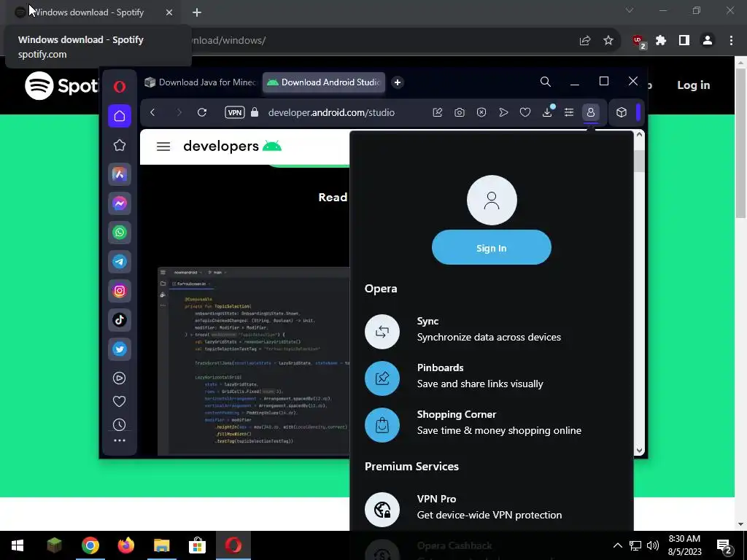Take a snapshot with Opera camera icon
Viewport: 747px width, 560px height.
pyautogui.click(x=460, y=112)
